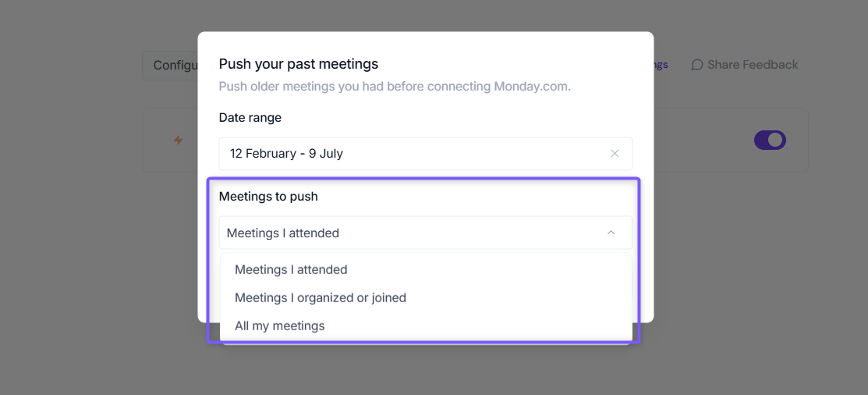This screenshot has width=868, height=395.
Task: Click the Share Feedback link text
Action: 753,65
